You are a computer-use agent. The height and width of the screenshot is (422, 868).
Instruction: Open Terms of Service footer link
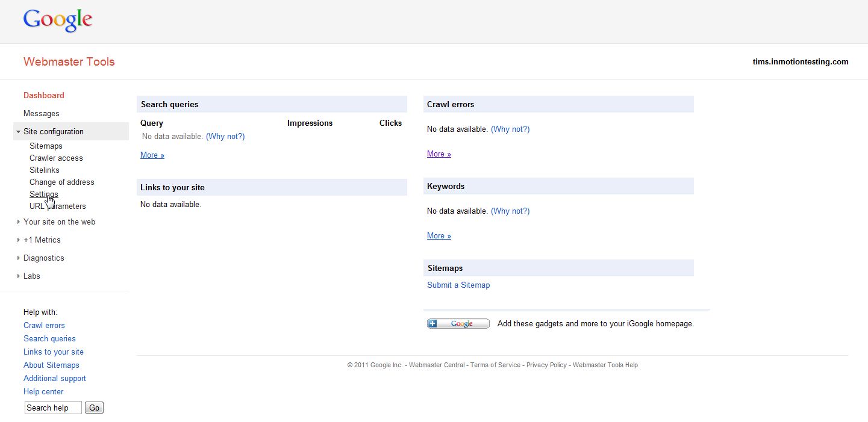[x=495, y=365]
